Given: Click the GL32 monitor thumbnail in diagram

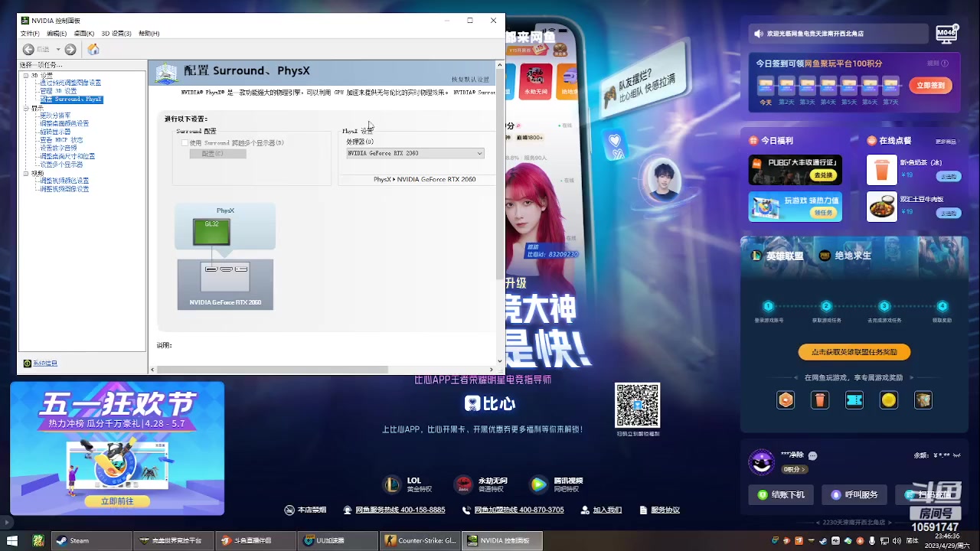Looking at the screenshot, I should pyautogui.click(x=211, y=232).
